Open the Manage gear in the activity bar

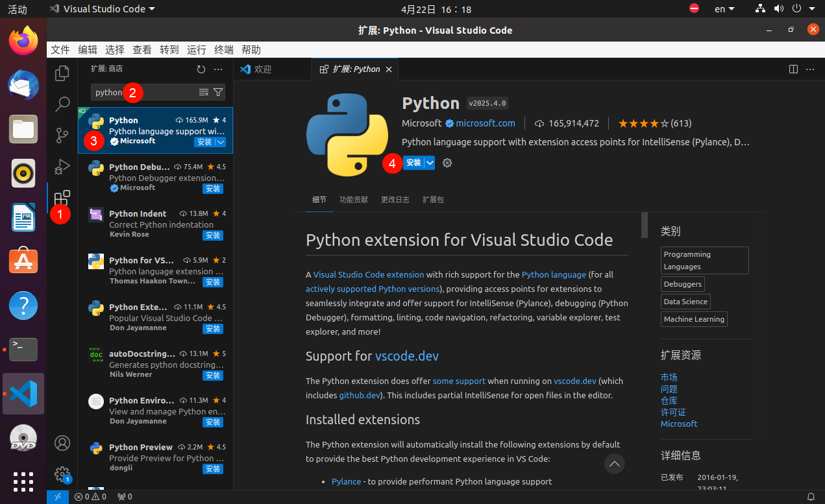tap(62, 474)
